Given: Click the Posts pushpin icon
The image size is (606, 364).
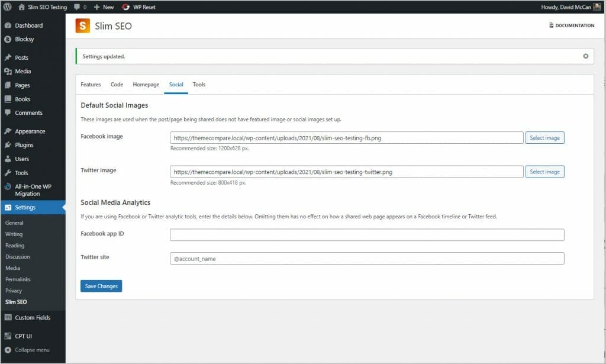Looking at the screenshot, I should click(8, 57).
